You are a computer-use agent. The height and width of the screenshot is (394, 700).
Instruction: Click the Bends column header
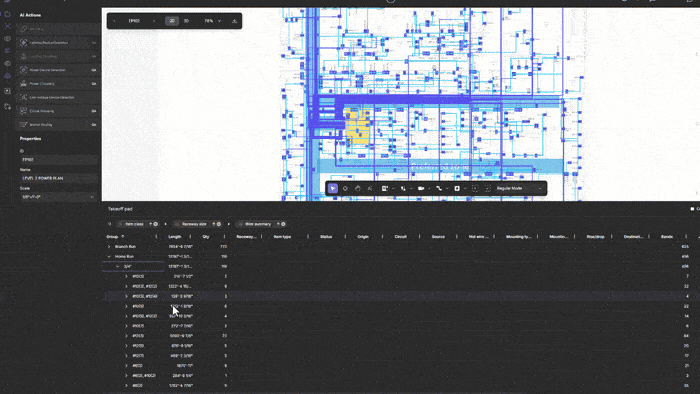coord(667,236)
